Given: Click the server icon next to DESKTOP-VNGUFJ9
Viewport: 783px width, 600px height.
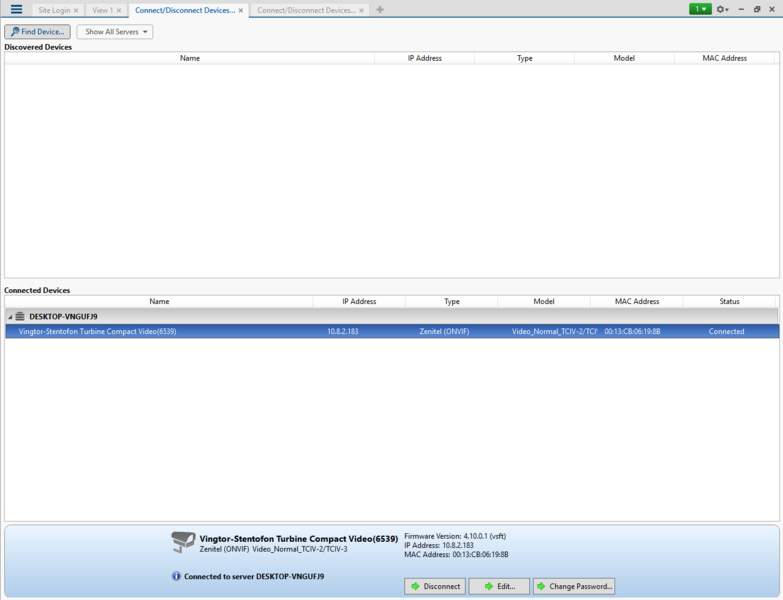Looking at the screenshot, I should click(x=19, y=316).
